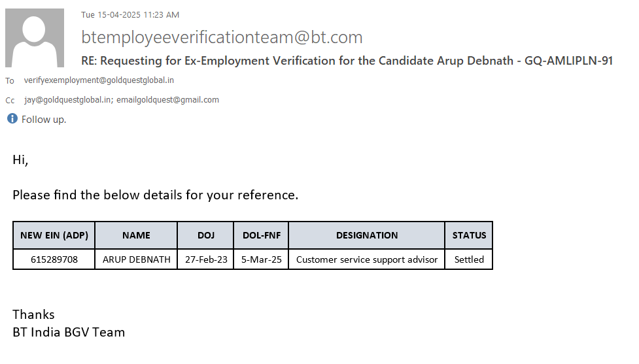Click the blue Follow up info icon

12,119
